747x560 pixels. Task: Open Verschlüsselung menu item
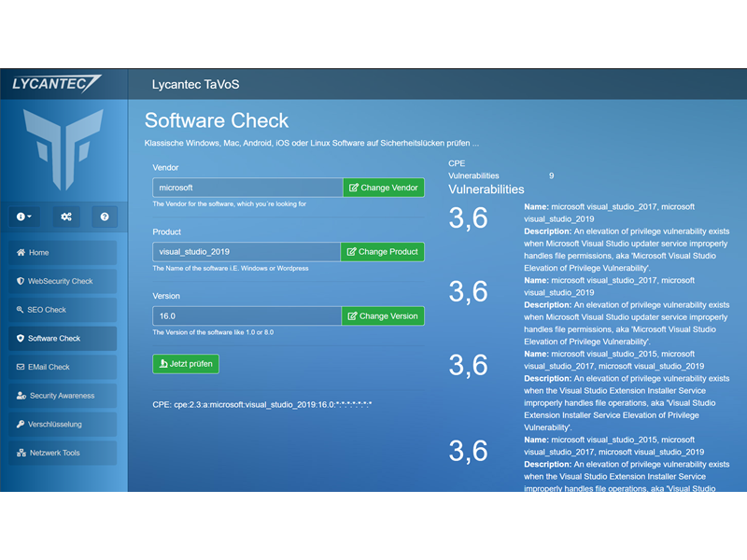pyautogui.click(x=63, y=424)
